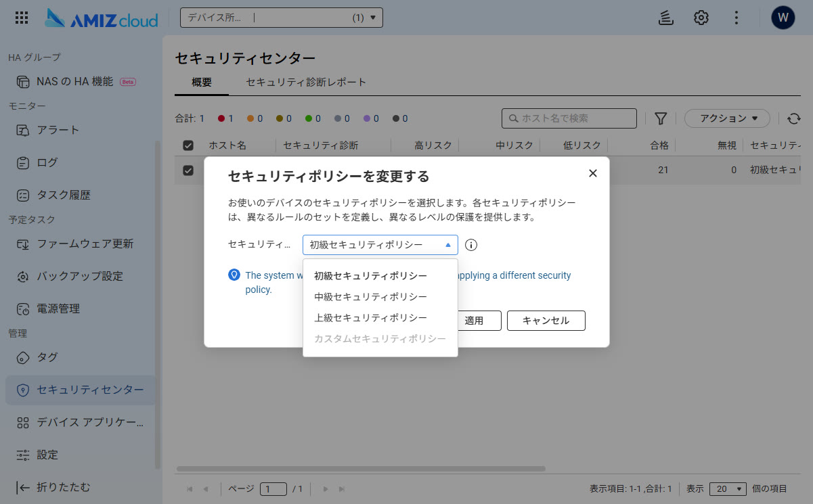Screen dimensions: 813x504
Task: Switch to セキュリティ診断レポート tab
Action: tap(306, 83)
